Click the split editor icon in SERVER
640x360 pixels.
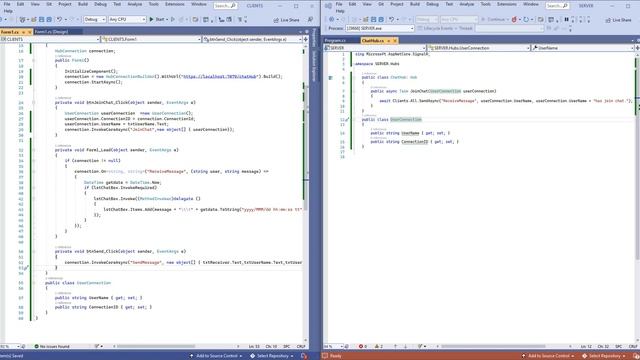(x=637, y=48)
